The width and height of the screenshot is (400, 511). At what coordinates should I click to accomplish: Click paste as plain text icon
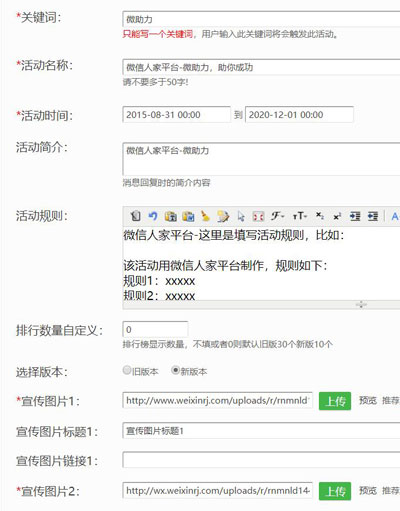point(171,216)
